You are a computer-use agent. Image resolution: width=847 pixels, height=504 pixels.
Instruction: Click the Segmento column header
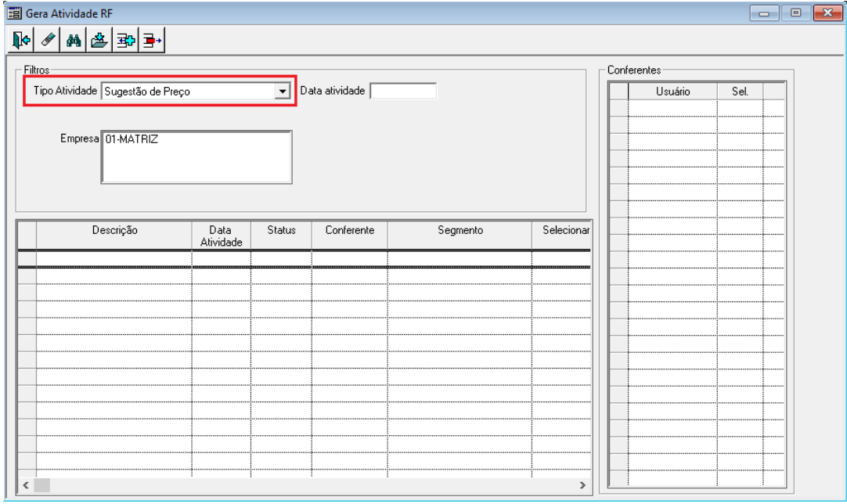[460, 236]
